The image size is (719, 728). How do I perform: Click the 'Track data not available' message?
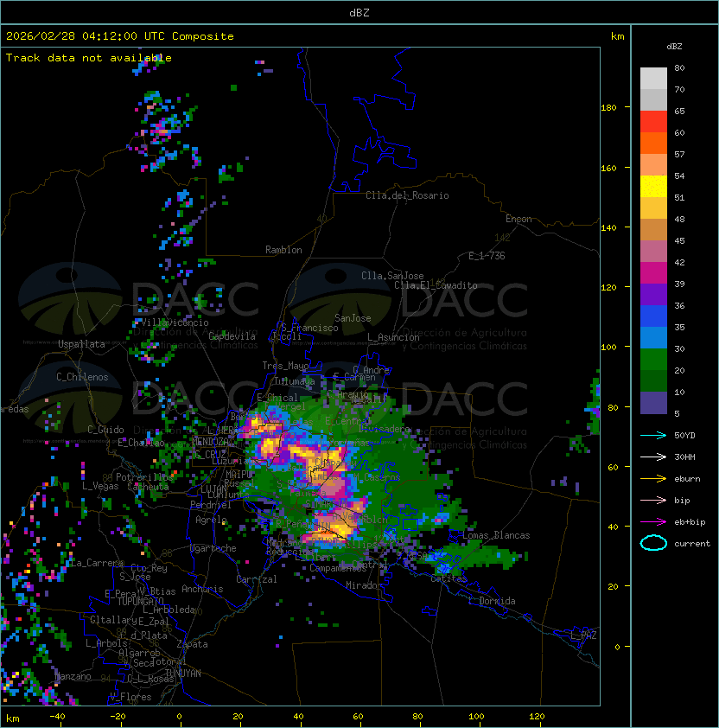click(x=89, y=58)
